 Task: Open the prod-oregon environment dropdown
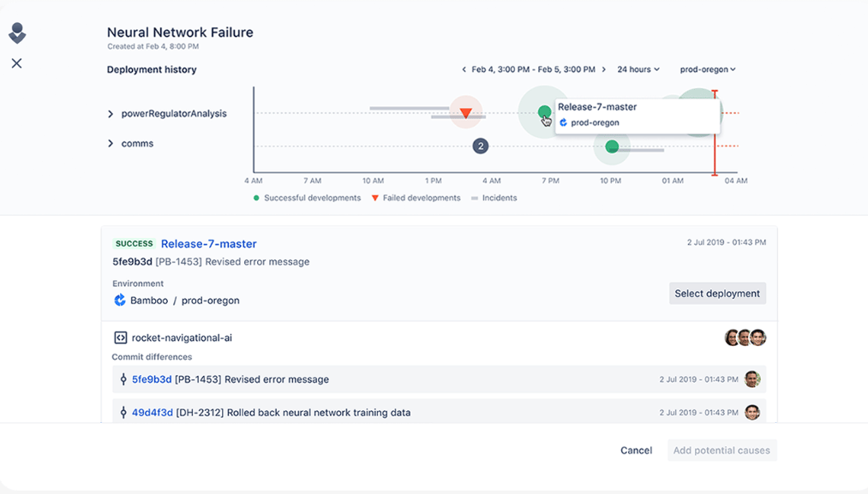coord(708,69)
